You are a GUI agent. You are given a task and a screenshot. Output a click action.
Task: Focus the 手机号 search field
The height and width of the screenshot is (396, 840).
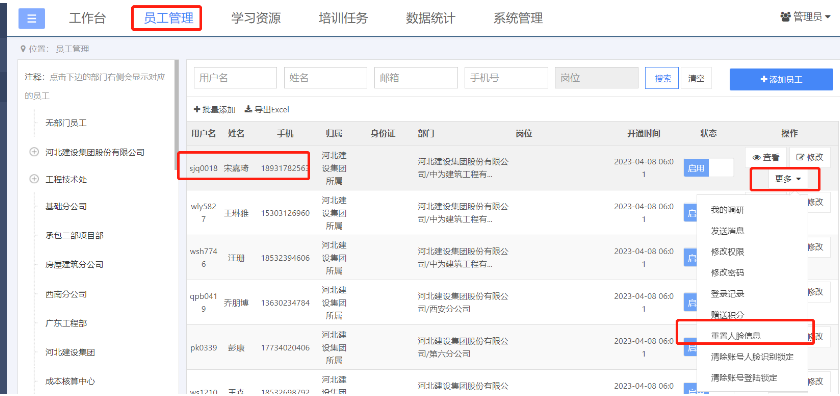[506, 78]
